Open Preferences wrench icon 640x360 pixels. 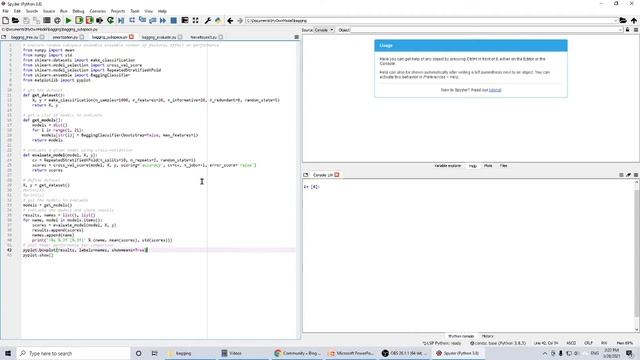click(207, 20)
